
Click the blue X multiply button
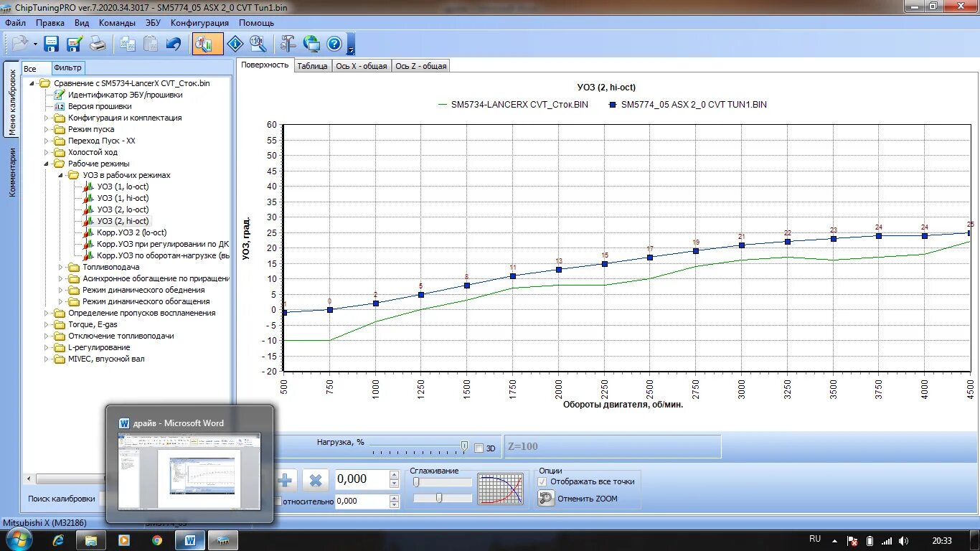[x=315, y=480]
